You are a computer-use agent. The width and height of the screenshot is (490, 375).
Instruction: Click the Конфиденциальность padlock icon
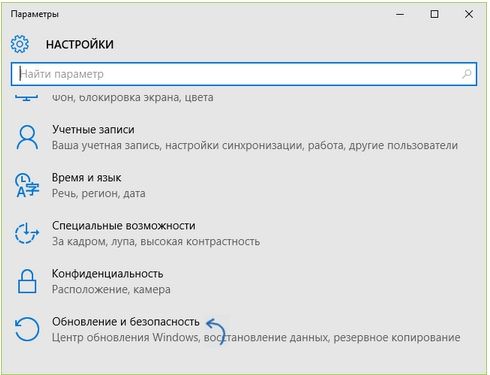27,281
